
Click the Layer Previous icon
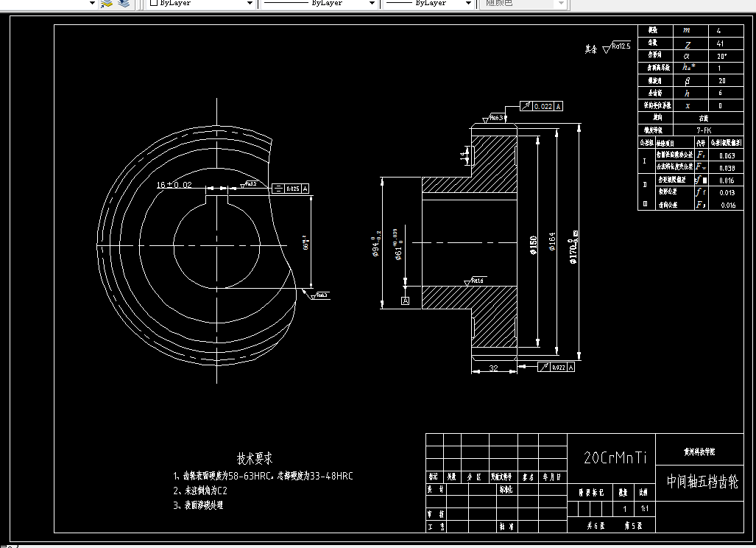click(x=107, y=4)
